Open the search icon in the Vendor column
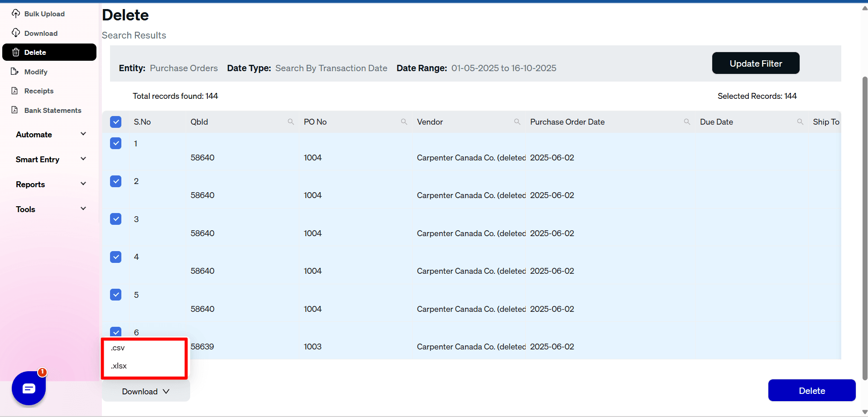This screenshot has height=417, width=868. [517, 121]
